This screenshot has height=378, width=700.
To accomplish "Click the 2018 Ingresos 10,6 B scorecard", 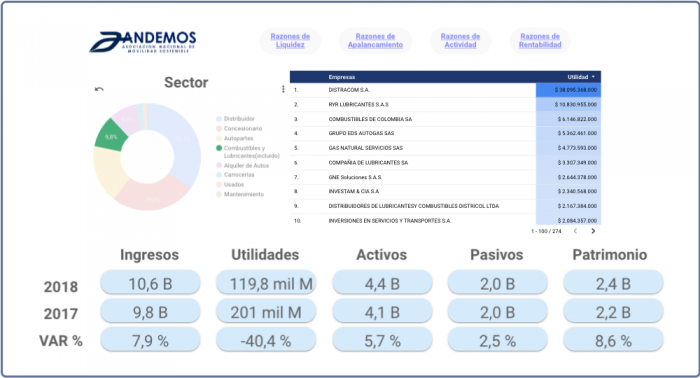I will coord(150,283).
